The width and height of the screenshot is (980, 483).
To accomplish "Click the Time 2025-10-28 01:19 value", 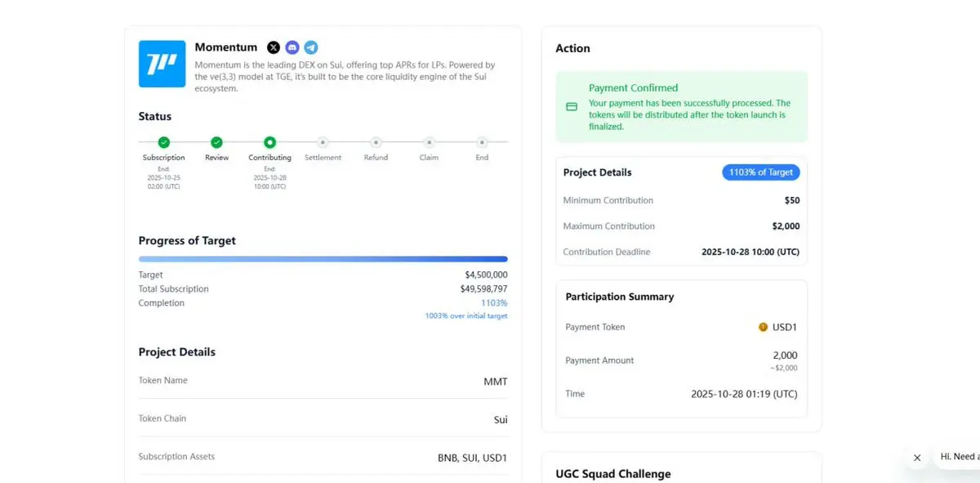I will (744, 394).
